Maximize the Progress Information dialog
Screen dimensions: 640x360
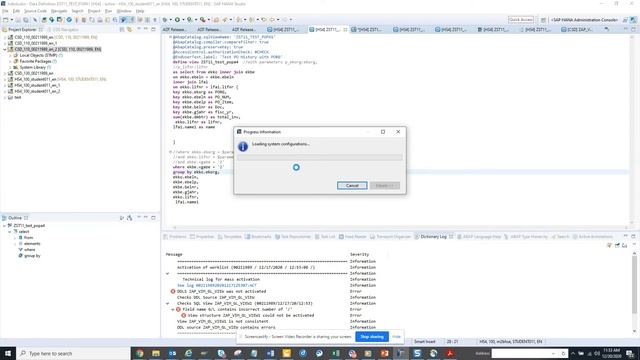[383, 132]
